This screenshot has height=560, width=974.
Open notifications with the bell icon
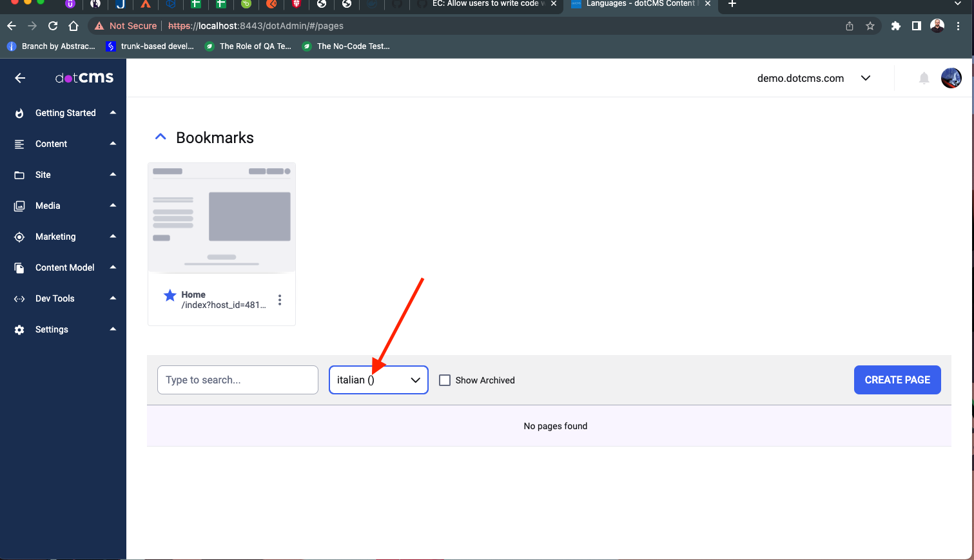click(x=924, y=78)
